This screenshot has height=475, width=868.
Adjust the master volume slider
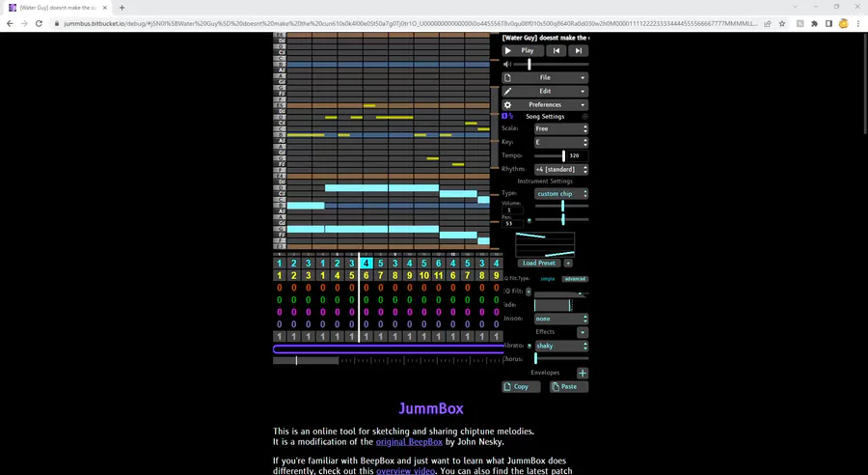(x=551, y=65)
